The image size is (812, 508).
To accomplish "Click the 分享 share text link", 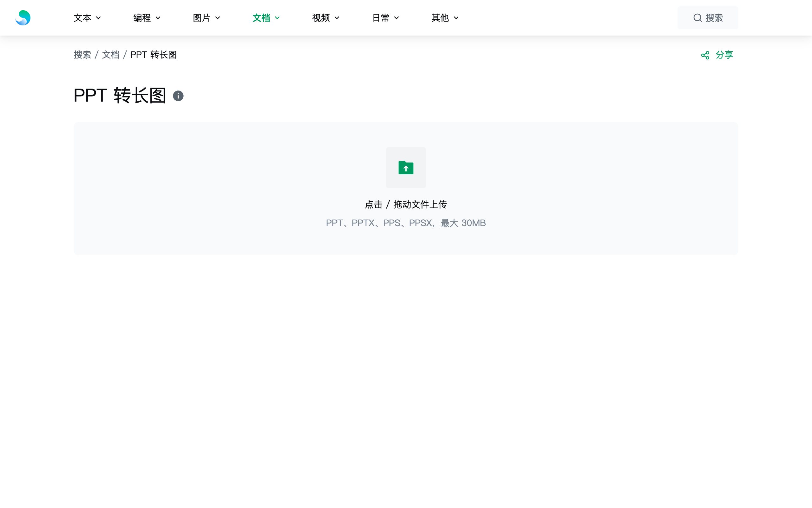I will click(x=724, y=55).
